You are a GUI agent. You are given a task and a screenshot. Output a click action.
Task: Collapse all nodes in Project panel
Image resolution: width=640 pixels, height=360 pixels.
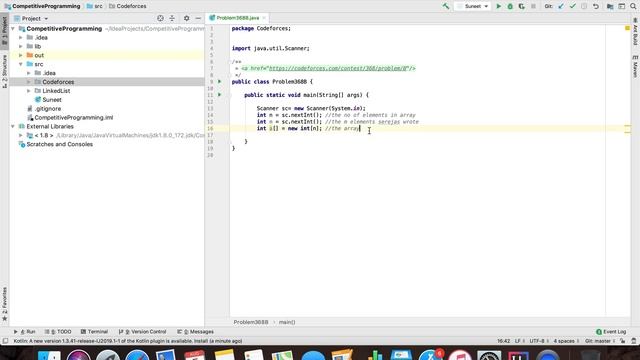tap(172, 18)
